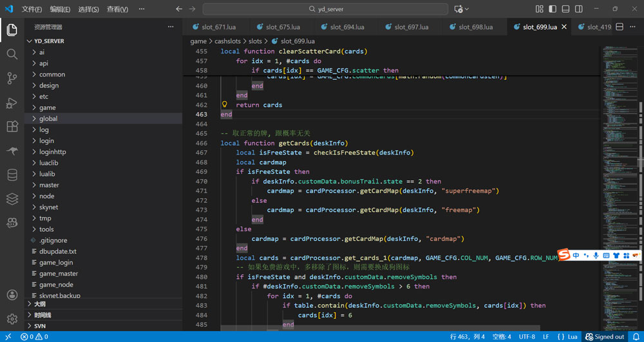Expand the 大纲 outline section
The height and width of the screenshot is (342, 644).
pyautogui.click(x=40, y=303)
